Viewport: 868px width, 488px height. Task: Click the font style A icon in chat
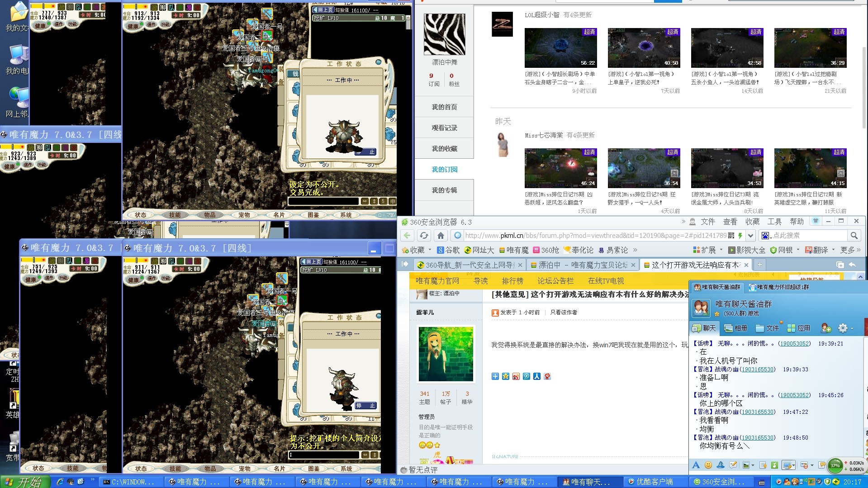[x=696, y=465]
